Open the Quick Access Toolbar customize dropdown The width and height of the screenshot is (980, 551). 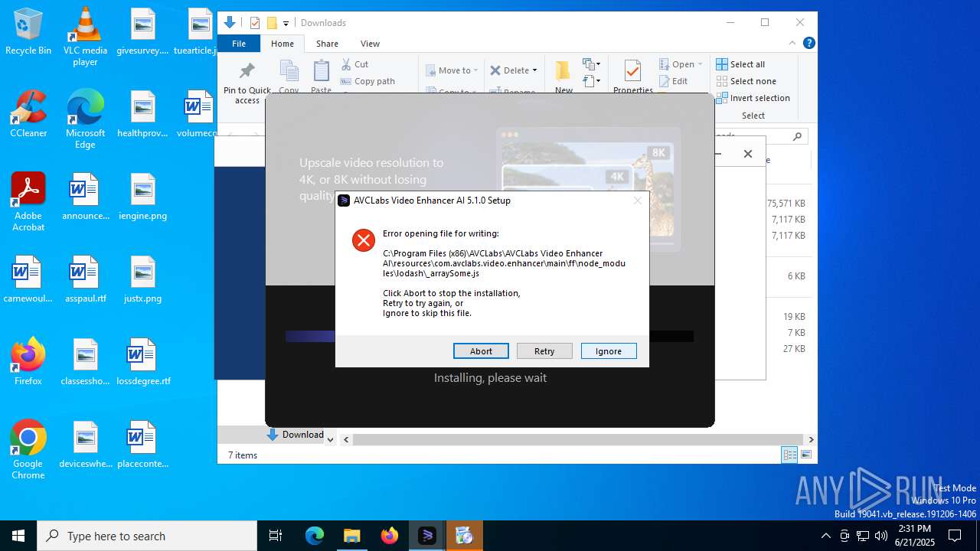[x=286, y=23]
